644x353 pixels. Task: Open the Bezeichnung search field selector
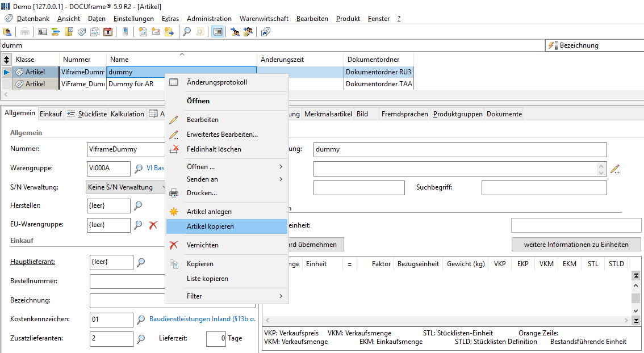coord(594,45)
